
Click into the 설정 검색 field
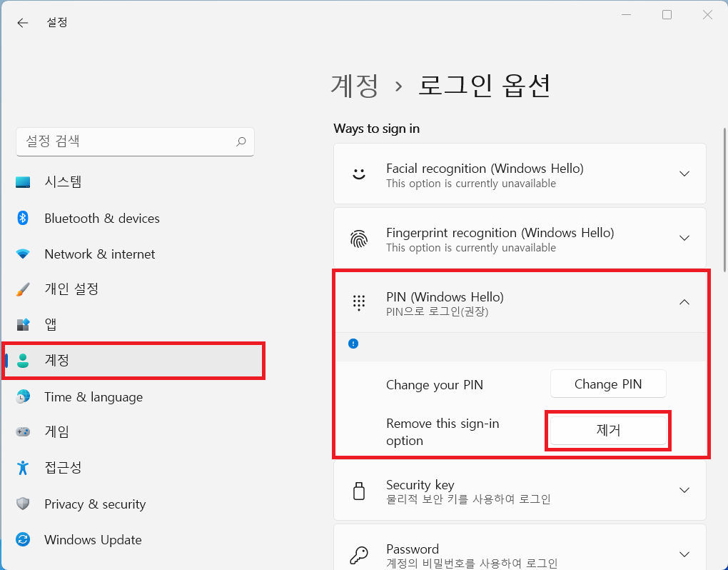[x=135, y=141]
